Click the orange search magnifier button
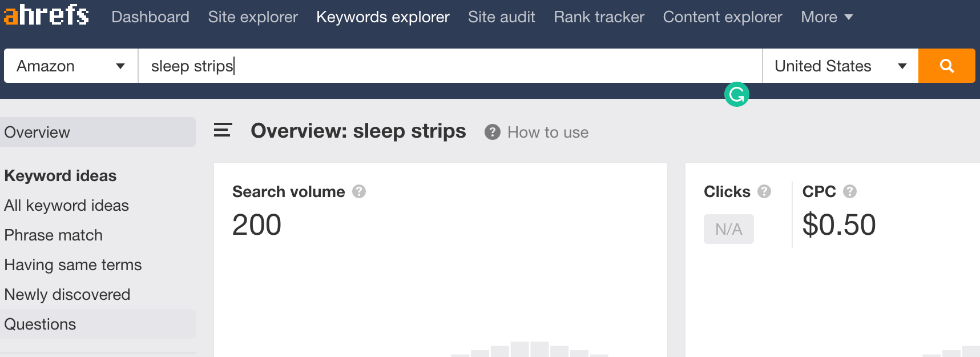The image size is (980, 357). pos(946,66)
